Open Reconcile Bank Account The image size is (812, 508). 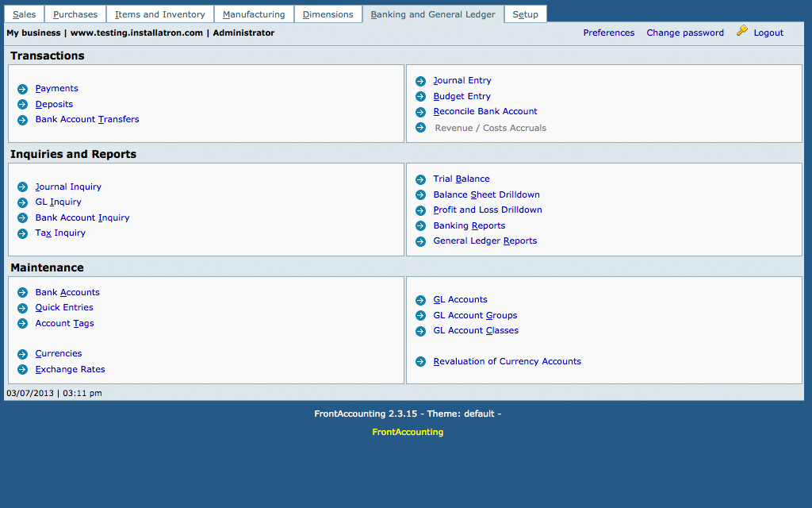[485, 112]
